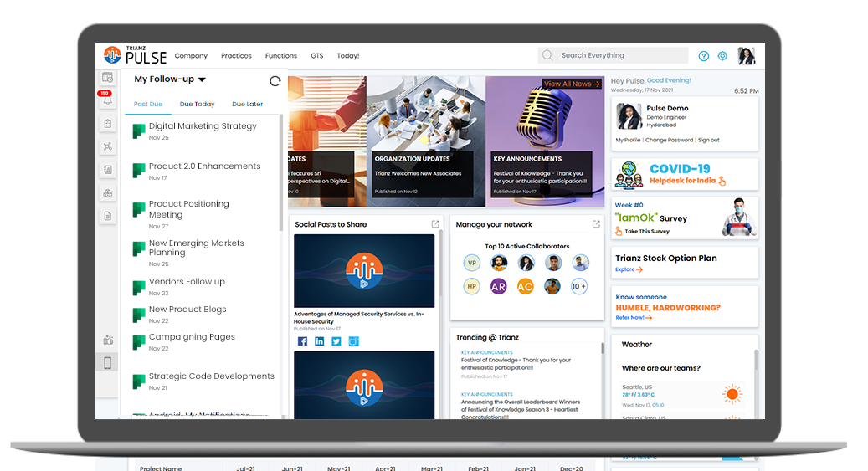Open the gift celebrations sidebar icon
This screenshot has width=868, height=471.
(x=108, y=340)
